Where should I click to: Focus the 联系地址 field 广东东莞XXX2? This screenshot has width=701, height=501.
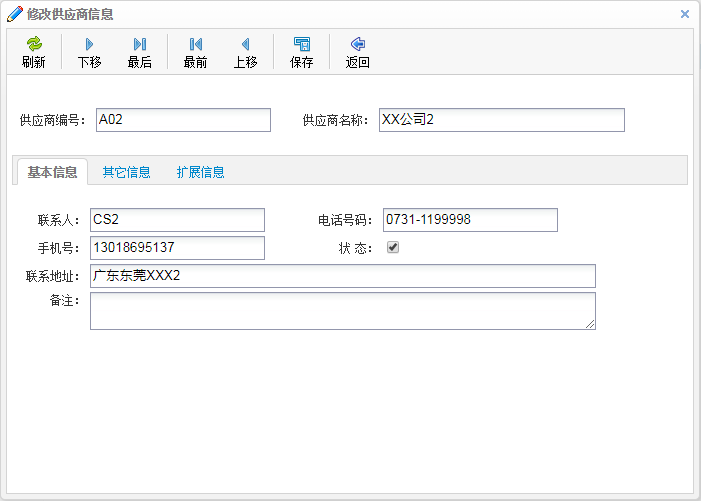(x=343, y=276)
